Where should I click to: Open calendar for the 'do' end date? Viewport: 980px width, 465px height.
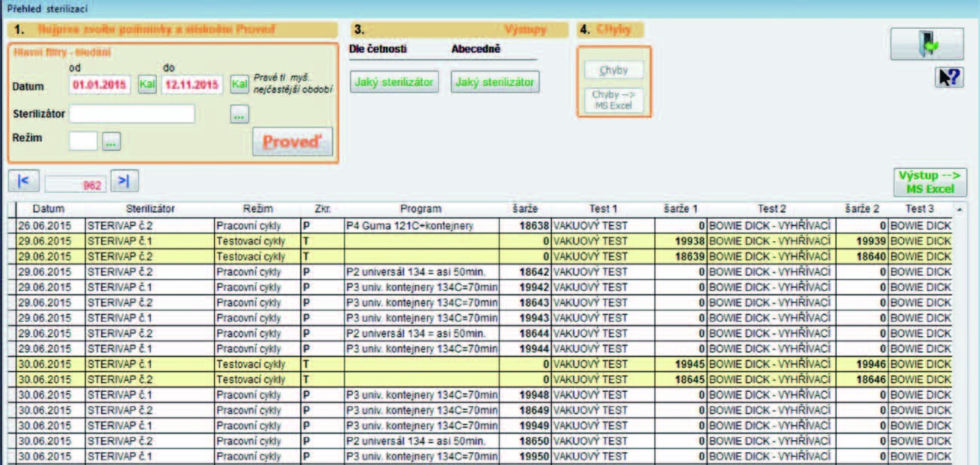pyautogui.click(x=240, y=84)
